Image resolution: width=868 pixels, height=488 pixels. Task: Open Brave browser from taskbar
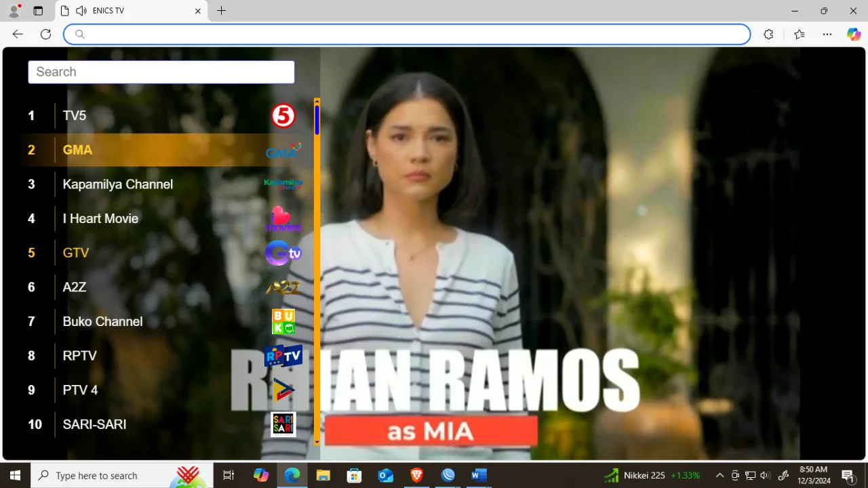click(416, 475)
